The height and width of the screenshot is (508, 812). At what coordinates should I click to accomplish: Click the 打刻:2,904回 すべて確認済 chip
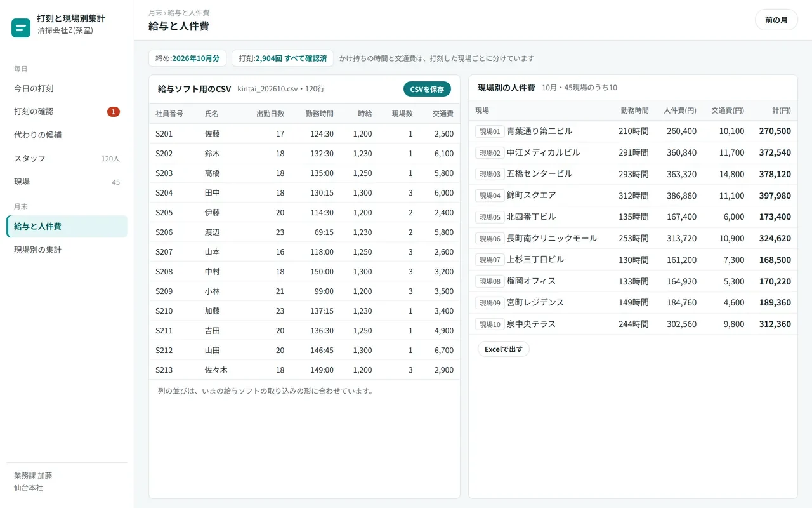(282, 58)
